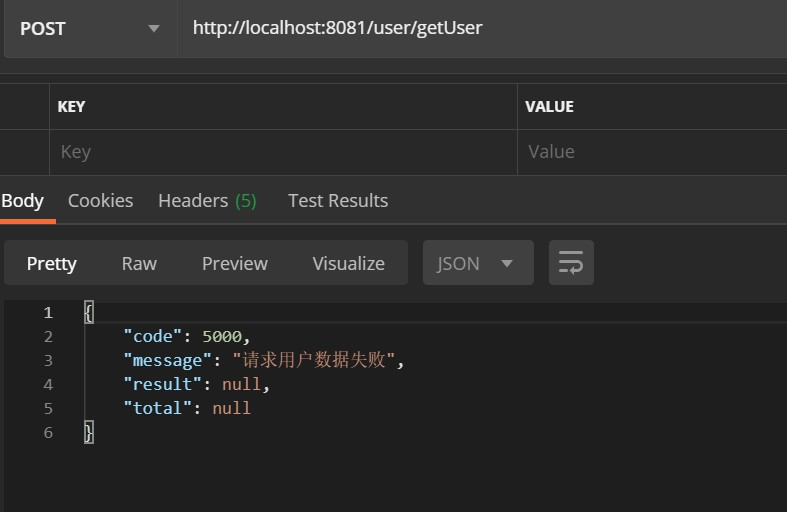Click the value 5000 in the response
This screenshot has width=787, height=512.
coord(222,336)
